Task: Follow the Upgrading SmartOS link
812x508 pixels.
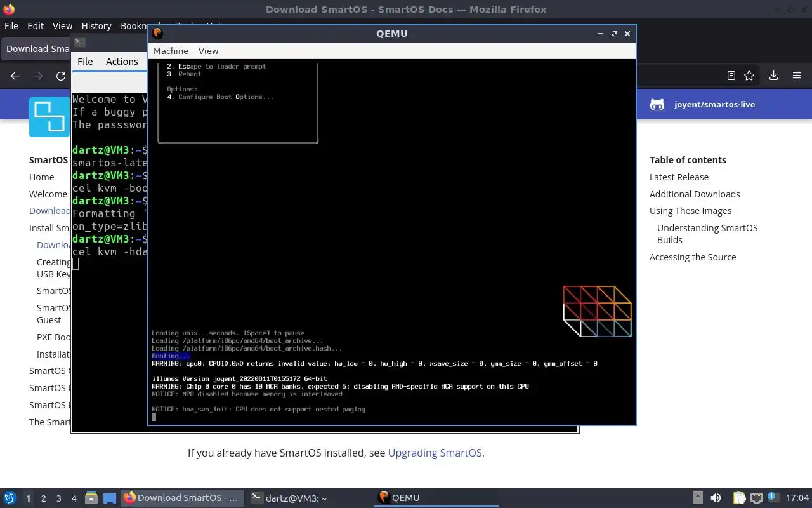Action: [x=435, y=453]
